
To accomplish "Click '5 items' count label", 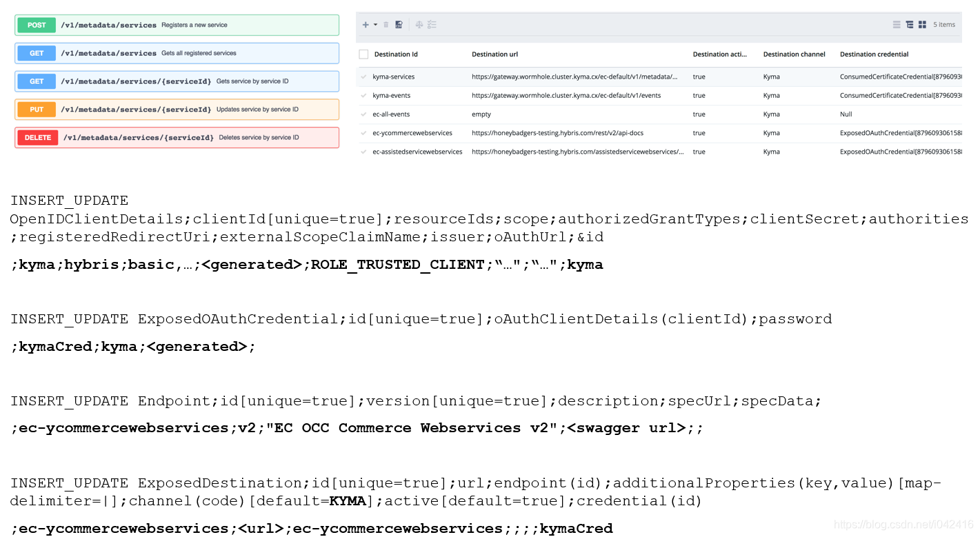I will coord(944,25).
